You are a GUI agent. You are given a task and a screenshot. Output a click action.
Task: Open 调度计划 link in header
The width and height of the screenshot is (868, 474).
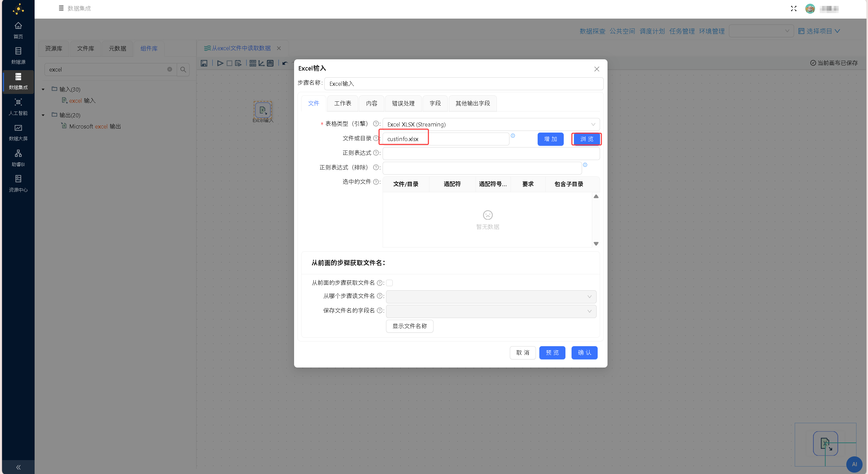(652, 31)
